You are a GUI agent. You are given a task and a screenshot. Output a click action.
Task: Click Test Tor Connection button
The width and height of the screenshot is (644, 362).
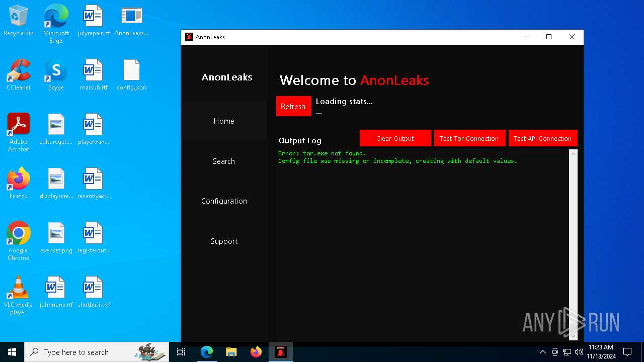(x=469, y=138)
